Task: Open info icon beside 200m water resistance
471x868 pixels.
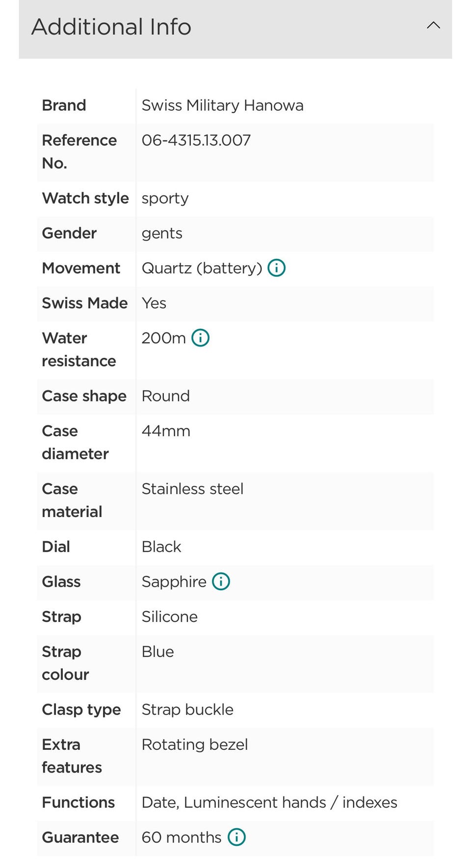Action: (200, 338)
